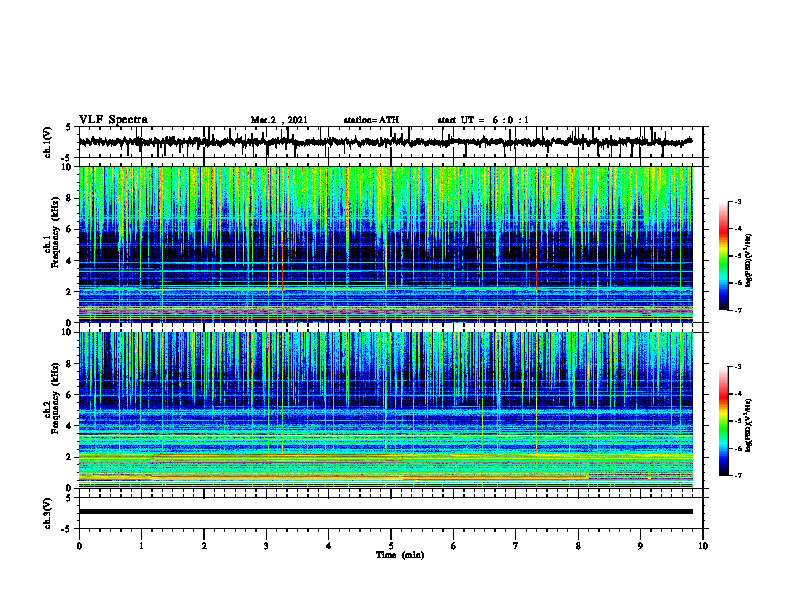Click the "-5" tick on ch.1(V) axis
792x612 pixels.
[67, 157]
